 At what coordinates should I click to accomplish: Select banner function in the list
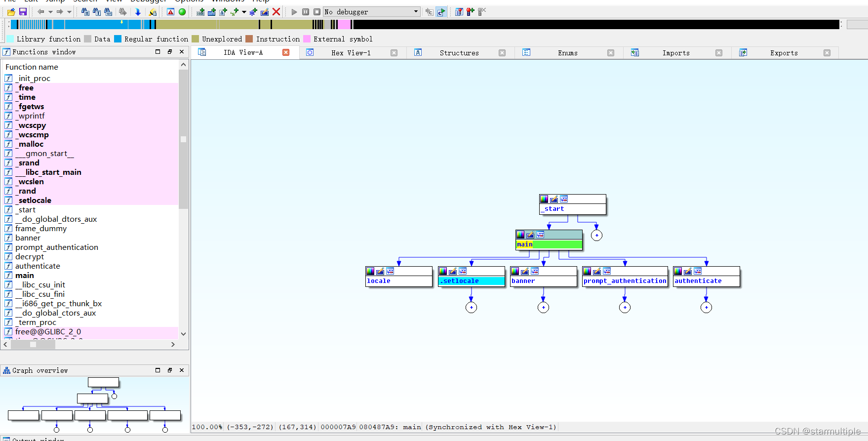[91, 238]
